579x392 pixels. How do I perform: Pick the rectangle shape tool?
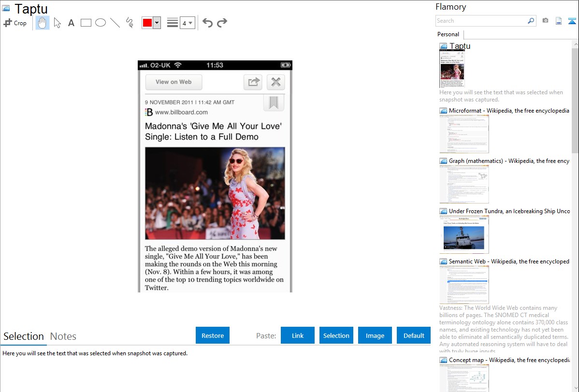(86, 23)
